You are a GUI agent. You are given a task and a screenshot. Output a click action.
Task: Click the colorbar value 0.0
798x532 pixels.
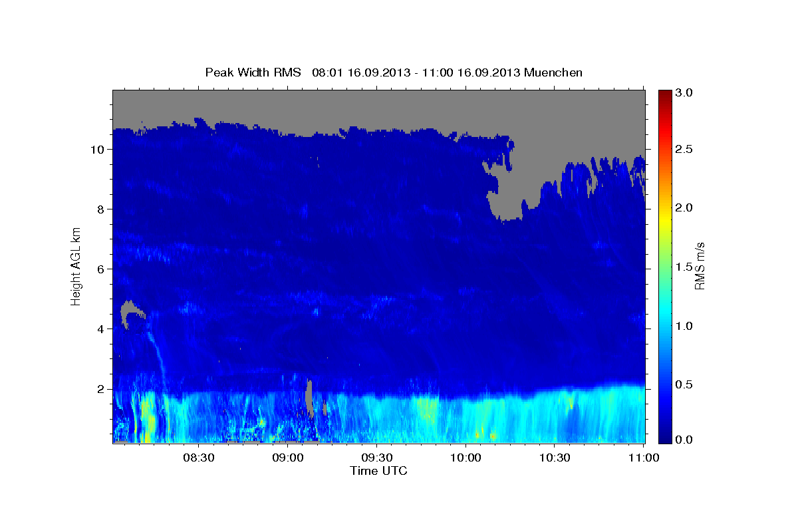[686, 440]
